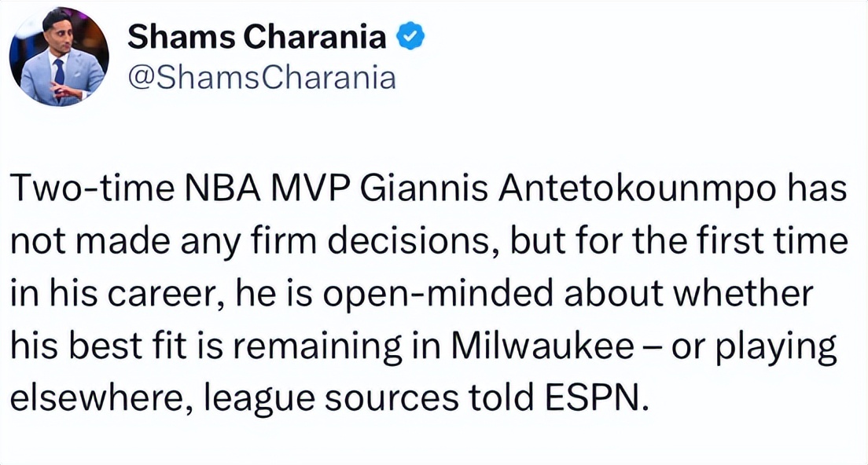The height and width of the screenshot is (465, 868).
Task: Open the @ShamsCharania handle link
Action: 262,78
